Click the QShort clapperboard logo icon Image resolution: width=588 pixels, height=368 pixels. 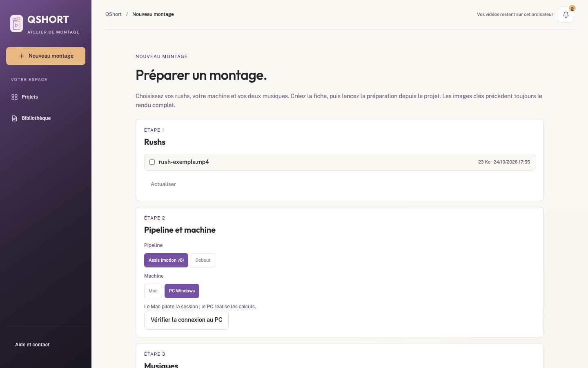(16, 24)
